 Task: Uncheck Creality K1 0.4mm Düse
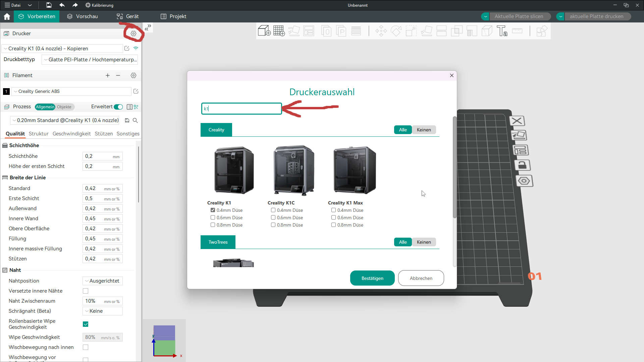213,210
